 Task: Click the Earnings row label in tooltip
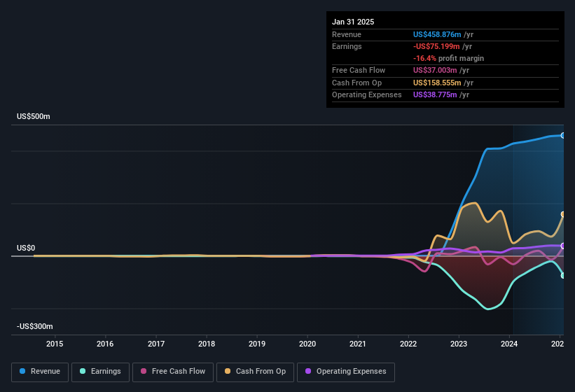347,46
